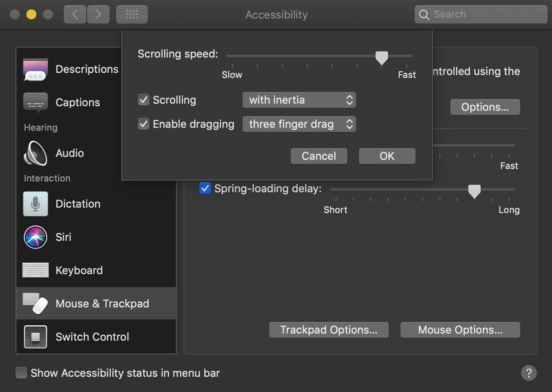Click the Spring-loading delay slider thumb
The width and height of the screenshot is (552, 392).
pos(474,191)
